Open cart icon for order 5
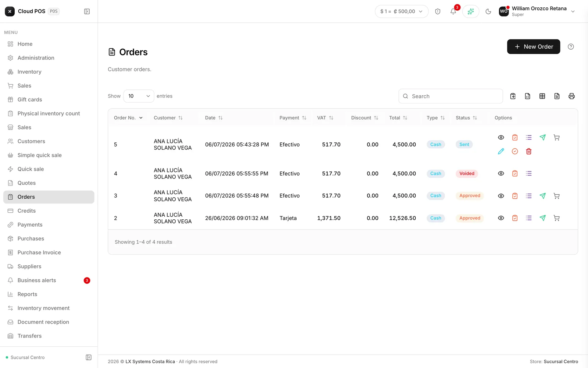Image resolution: width=588 pixels, height=368 pixels. pyautogui.click(x=557, y=138)
